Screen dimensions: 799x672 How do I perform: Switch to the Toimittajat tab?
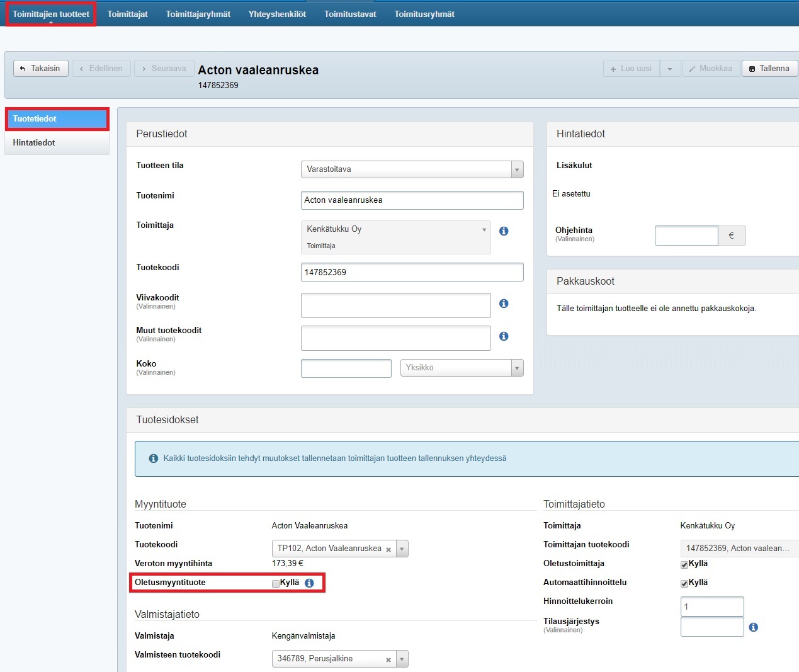tap(127, 14)
